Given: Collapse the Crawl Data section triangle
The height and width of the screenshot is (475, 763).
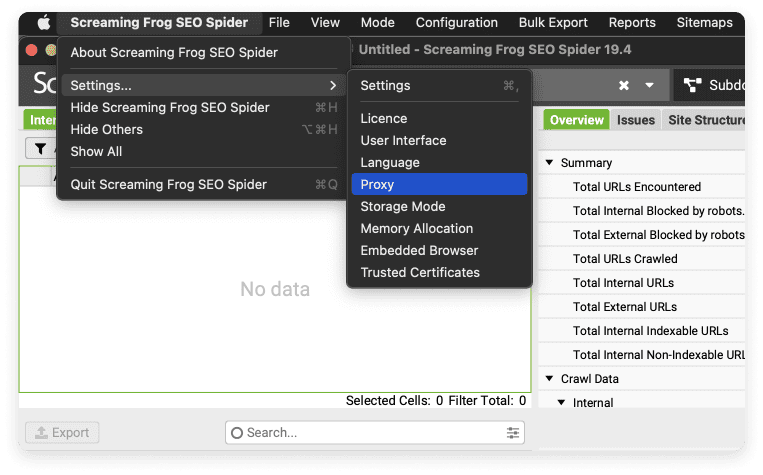Looking at the screenshot, I should [x=549, y=378].
